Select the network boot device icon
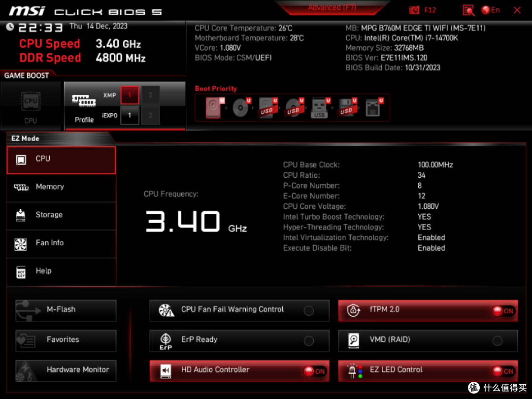The height and width of the screenshot is (399, 532). (374, 107)
